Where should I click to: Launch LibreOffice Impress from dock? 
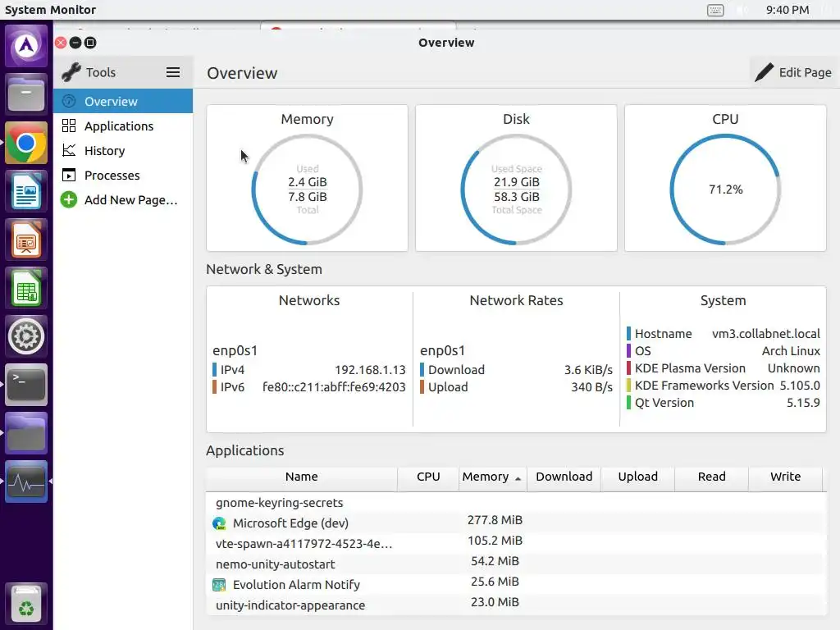tap(25, 240)
